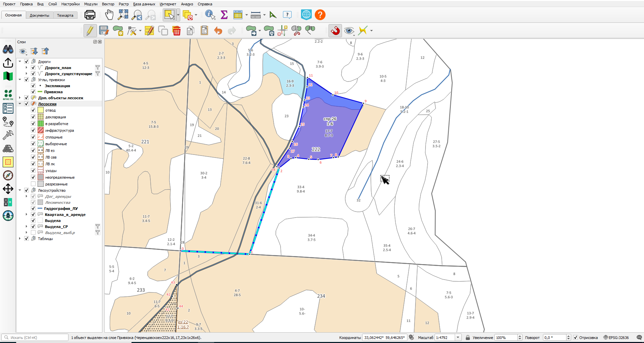
Task: Click the Delete selected red trash icon
Action: tap(177, 31)
